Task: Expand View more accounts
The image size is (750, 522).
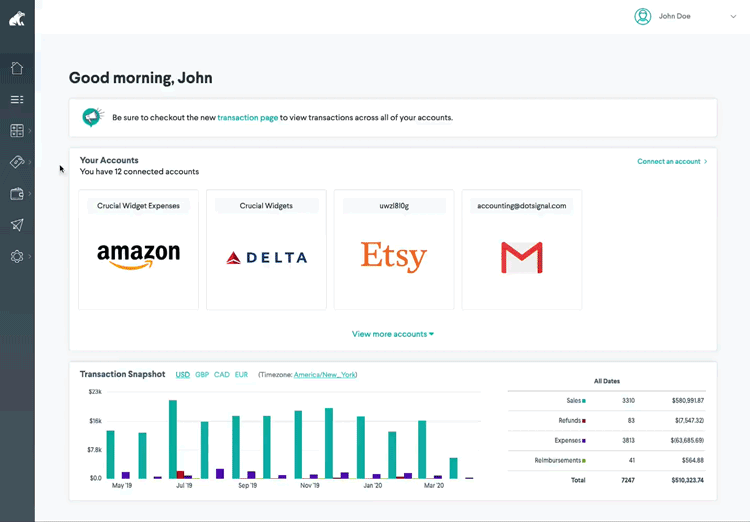Action: pyautogui.click(x=392, y=334)
